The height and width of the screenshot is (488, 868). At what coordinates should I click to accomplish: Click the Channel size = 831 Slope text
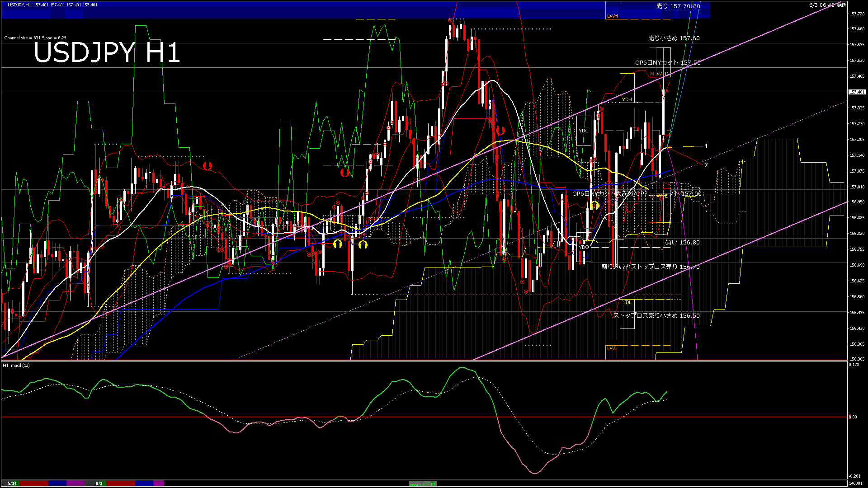click(x=35, y=38)
